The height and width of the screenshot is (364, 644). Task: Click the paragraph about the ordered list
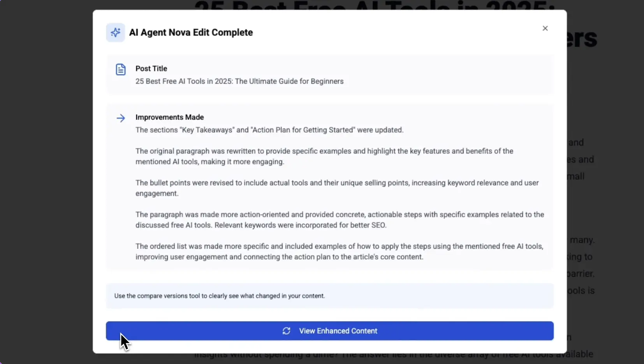click(x=339, y=252)
